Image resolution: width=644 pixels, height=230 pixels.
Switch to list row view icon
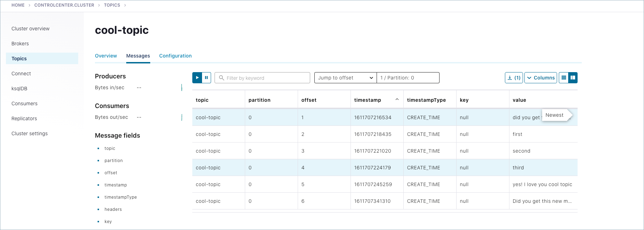point(564,78)
